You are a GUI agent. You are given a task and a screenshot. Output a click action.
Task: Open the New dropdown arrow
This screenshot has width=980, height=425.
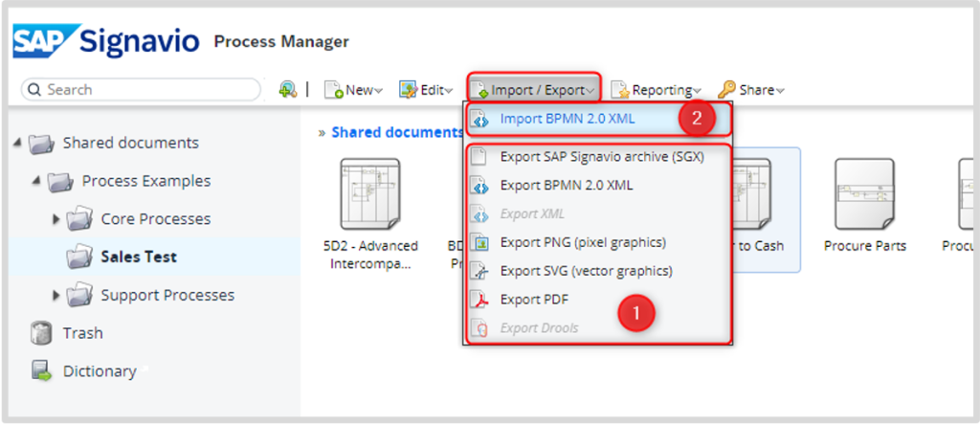pyautogui.click(x=379, y=91)
